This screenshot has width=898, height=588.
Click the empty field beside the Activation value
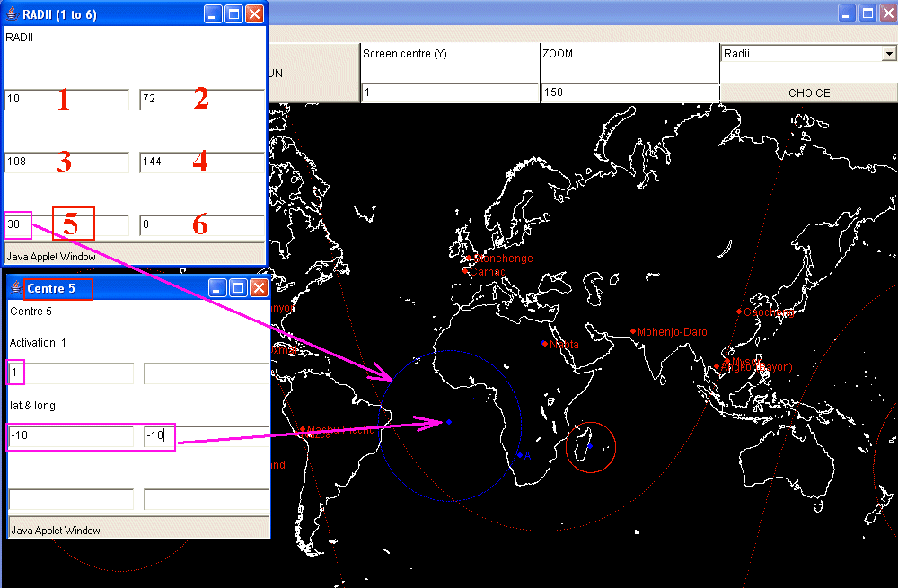(207, 373)
